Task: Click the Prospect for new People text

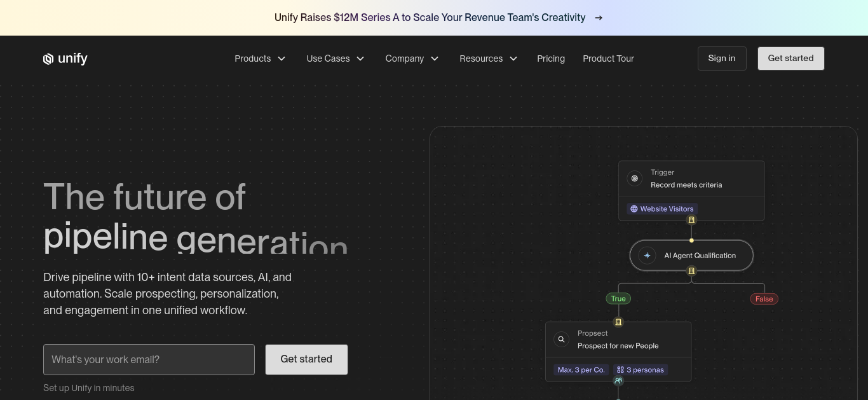Action: [618, 346]
